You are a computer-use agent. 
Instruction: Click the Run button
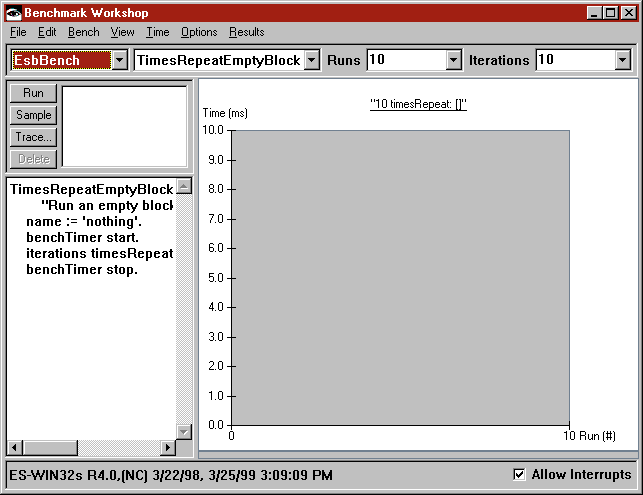click(x=33, y=93)
